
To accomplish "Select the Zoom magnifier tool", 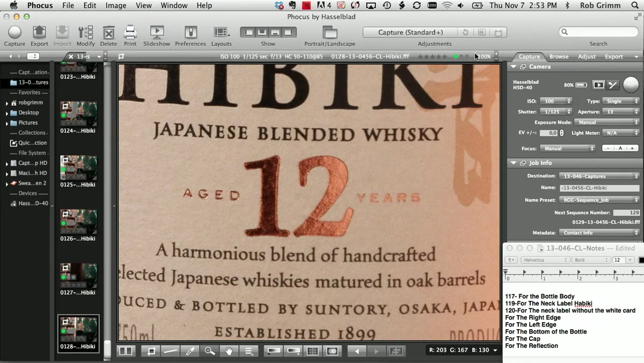I will tap(209, 351).
